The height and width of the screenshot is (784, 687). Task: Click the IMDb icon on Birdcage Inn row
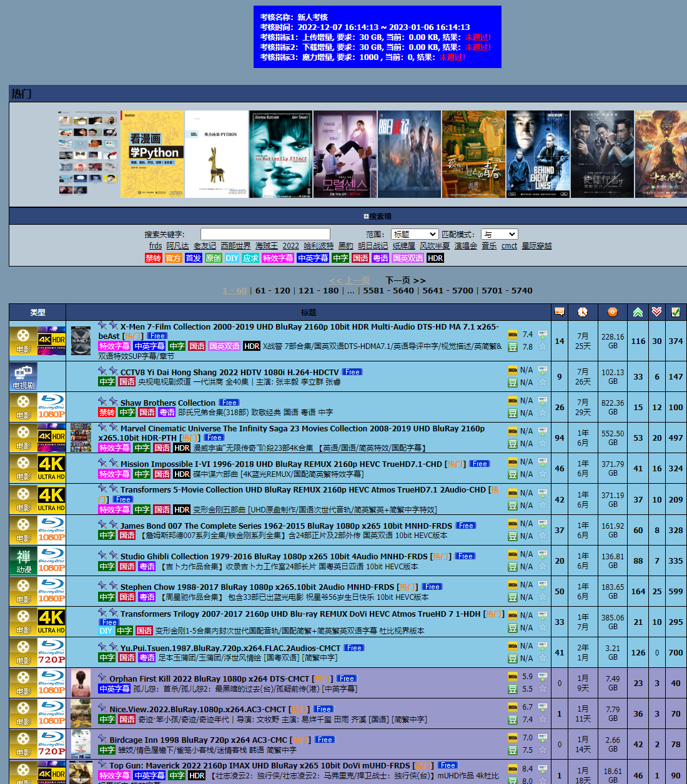pos(513,738)
